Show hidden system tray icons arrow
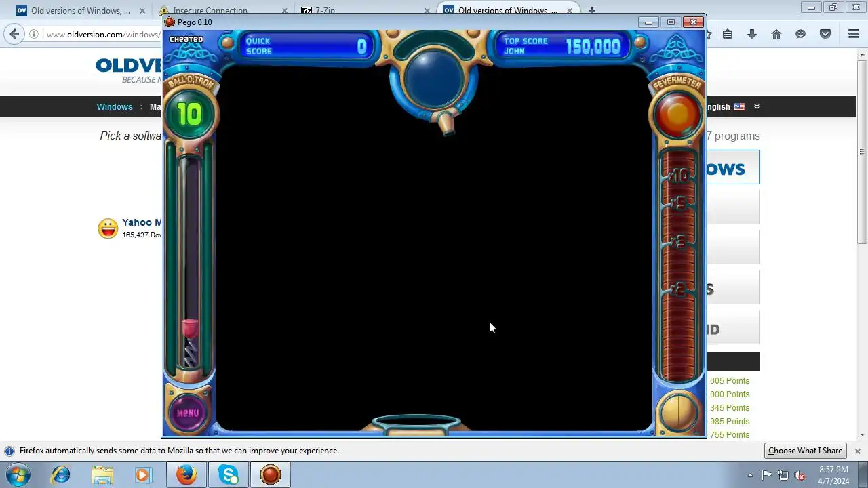This screenshot has width=868, height=488. pos(750,475)
